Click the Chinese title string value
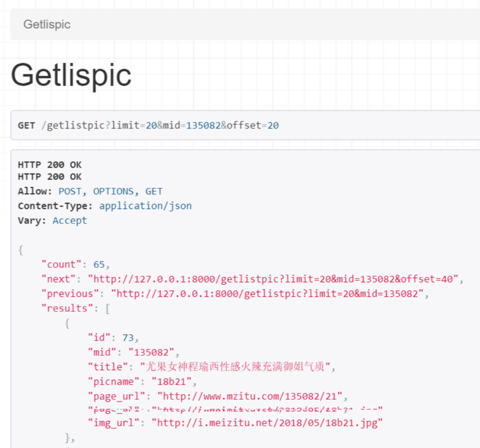The image size is (480, 448). (235, 367)
